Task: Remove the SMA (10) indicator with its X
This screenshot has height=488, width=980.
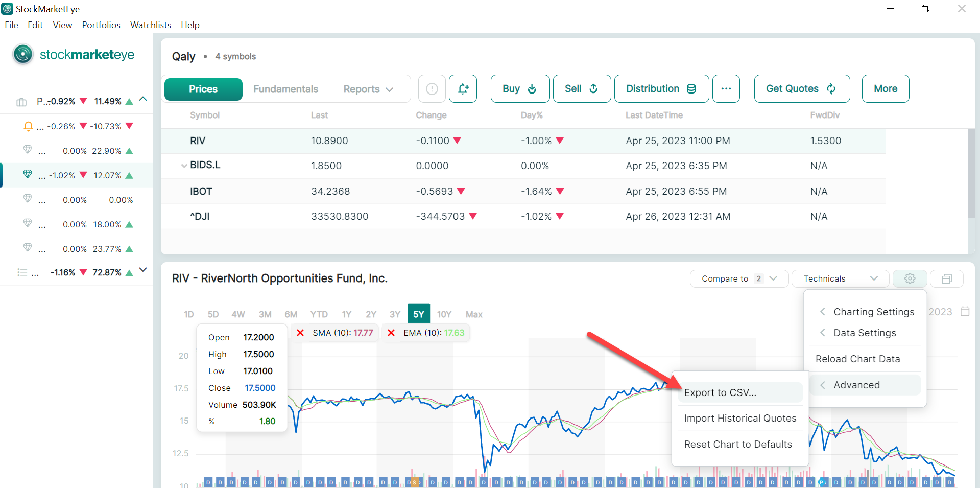Action: click(x=300, y=333)
